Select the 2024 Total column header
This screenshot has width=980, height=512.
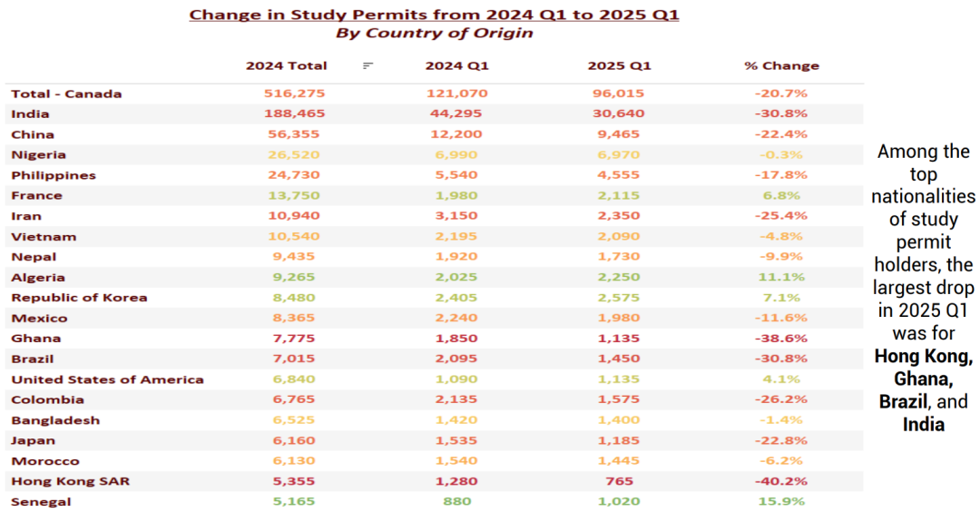tap(287, 65)
